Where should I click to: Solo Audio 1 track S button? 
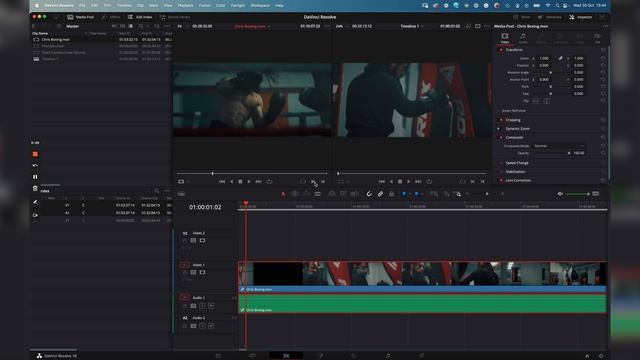[202, 306]
